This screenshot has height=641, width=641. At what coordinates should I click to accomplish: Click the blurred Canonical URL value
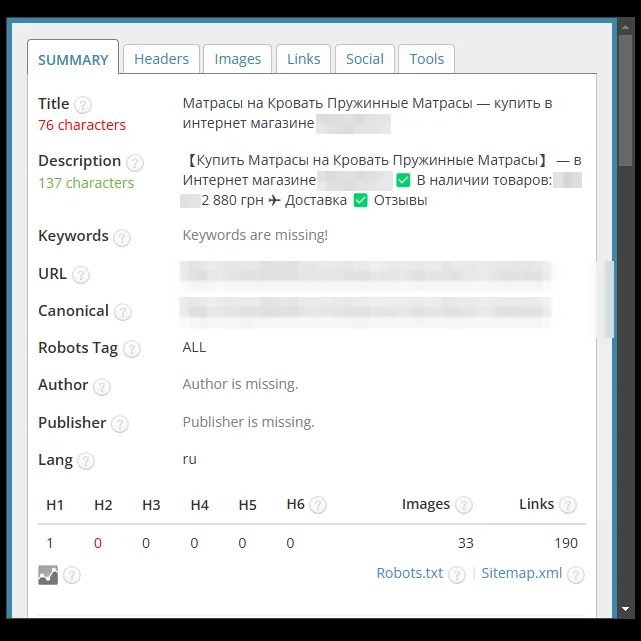pyautogui.click(x=365, y=311)
